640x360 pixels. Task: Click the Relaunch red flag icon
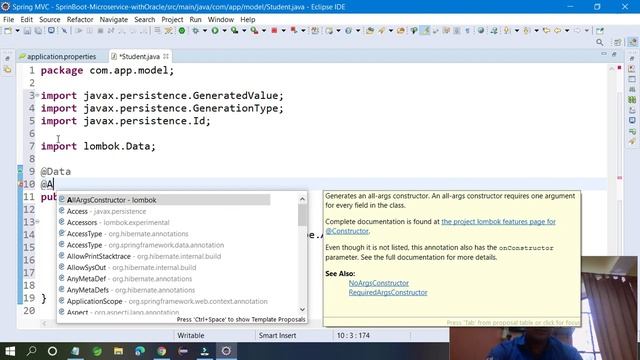tap(294, 31)
